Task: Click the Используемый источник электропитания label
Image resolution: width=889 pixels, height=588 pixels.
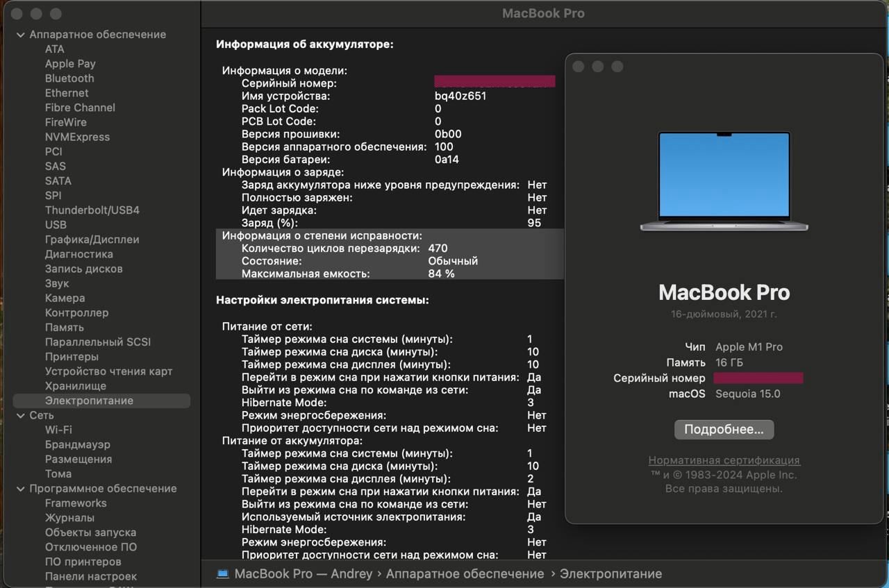Action: 354,516
